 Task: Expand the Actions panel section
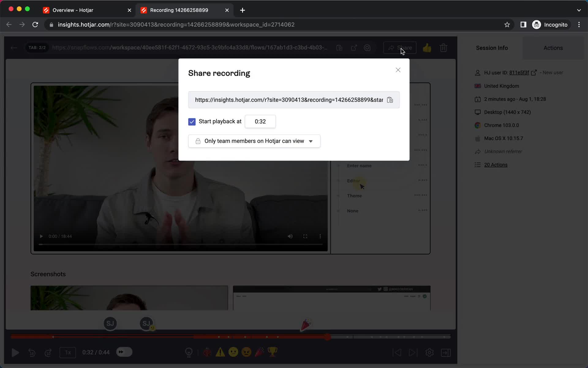tap(553, 48)
